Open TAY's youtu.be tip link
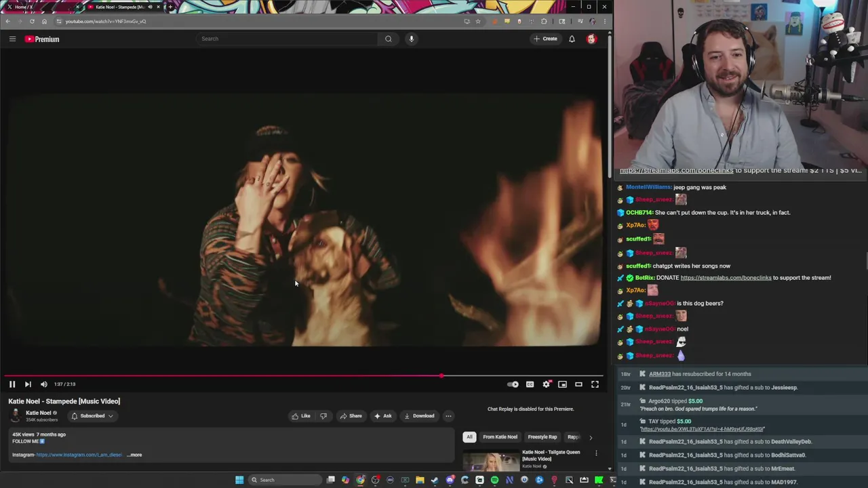This screenshot has height=488, width=868. [x=702, y=429]
